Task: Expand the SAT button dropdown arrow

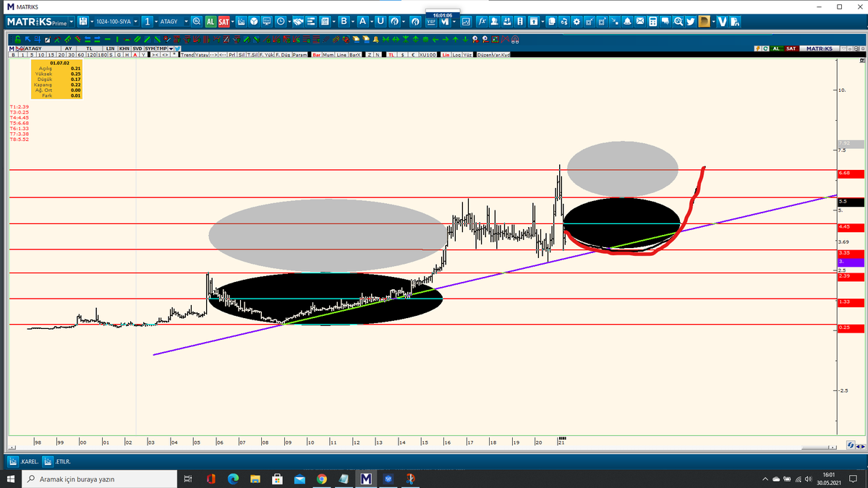Action: [233, 21]
